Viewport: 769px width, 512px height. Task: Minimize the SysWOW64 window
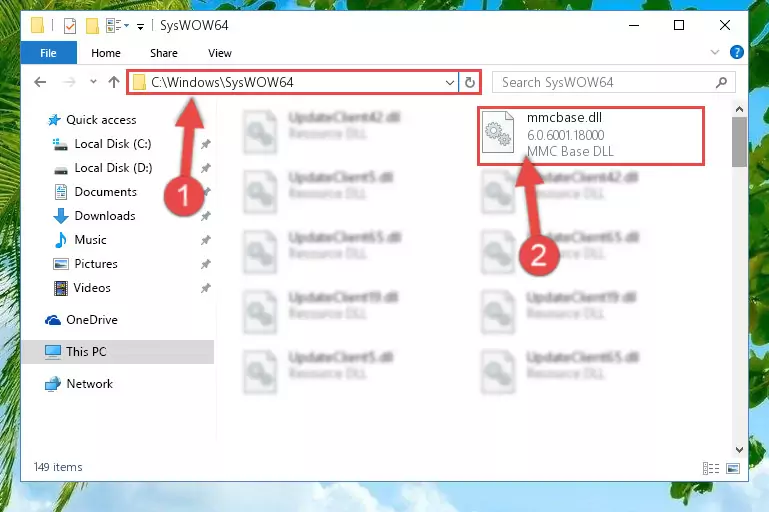(x=634, y=25)
